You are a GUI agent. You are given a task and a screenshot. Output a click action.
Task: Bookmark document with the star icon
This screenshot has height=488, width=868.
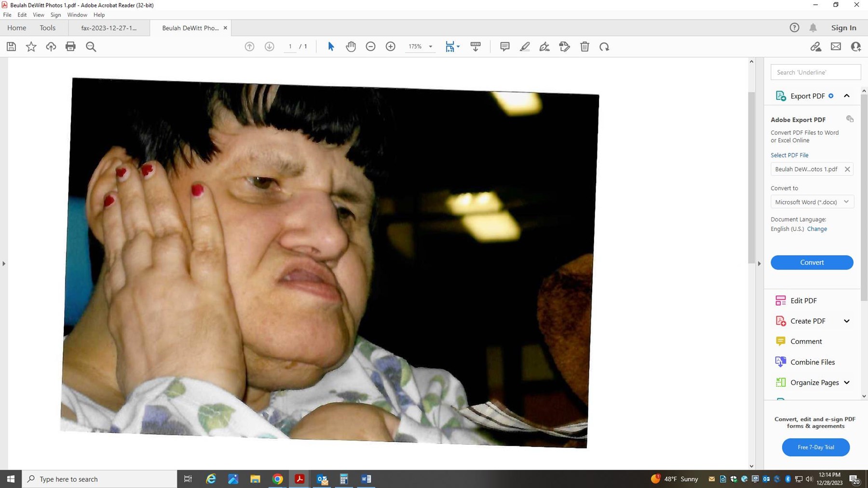[31, 47]
